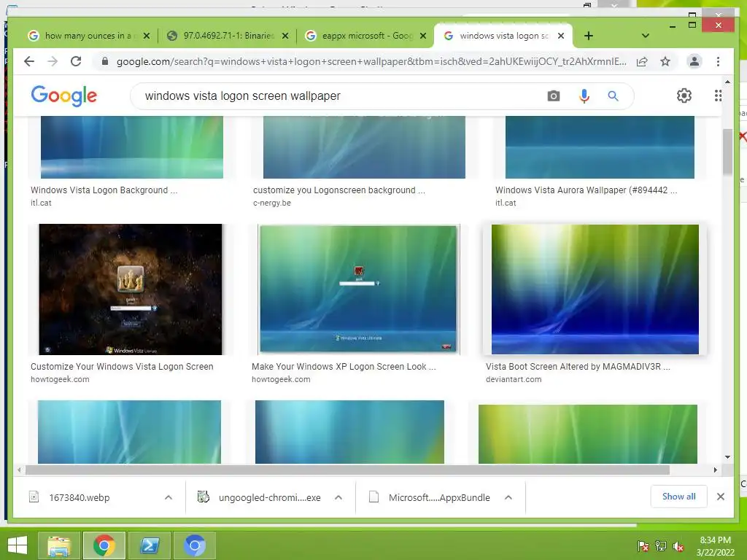View site info lock icon
The width and height of the screenshot is (747, 560).
[x=105, y=61]
